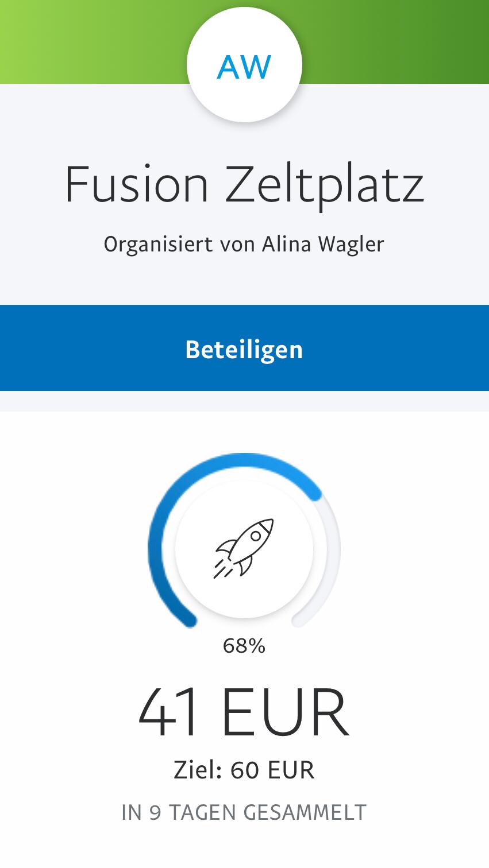This screenshot has height=868, width=489.
Task: Click the organizer name Alina Wagler
Action: pyautogui.click(x=323, y=244)
